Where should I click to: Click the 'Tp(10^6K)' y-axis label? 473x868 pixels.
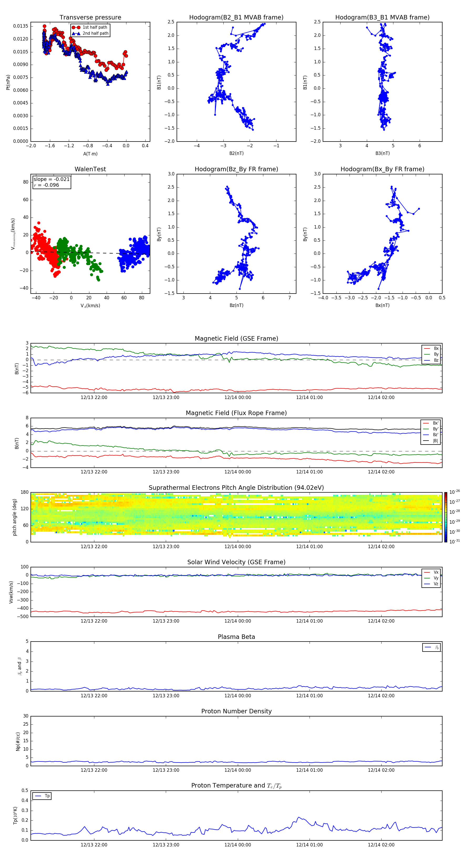point(15,815)
